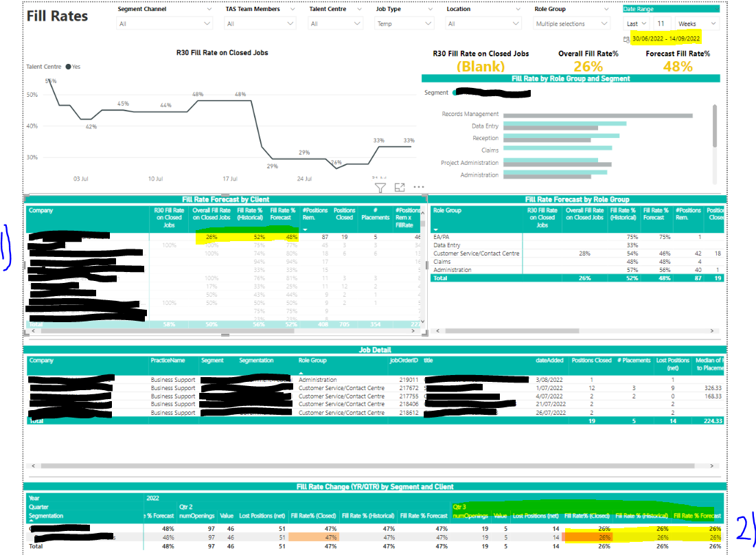The height and width of the screenshot is (555, 756).
Task: Click the Job Type slicer header chevron
Action: (x=431, y=9)
